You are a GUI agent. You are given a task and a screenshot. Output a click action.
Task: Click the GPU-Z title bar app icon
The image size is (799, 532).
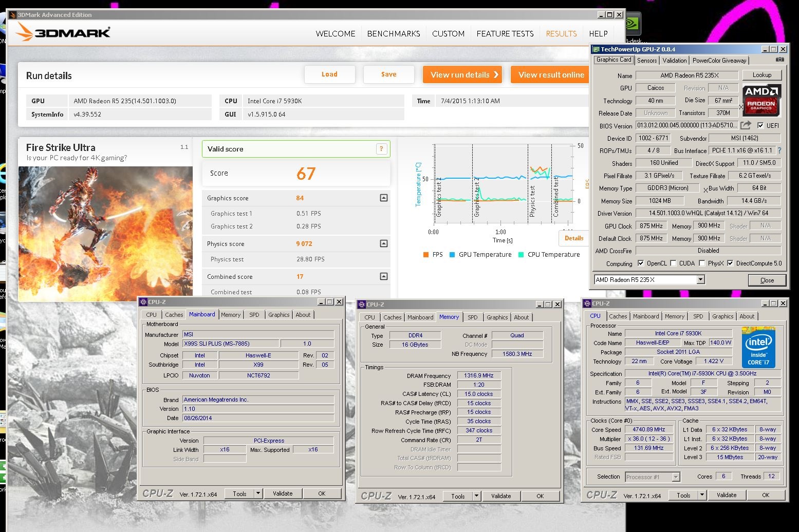pos(596,49)
